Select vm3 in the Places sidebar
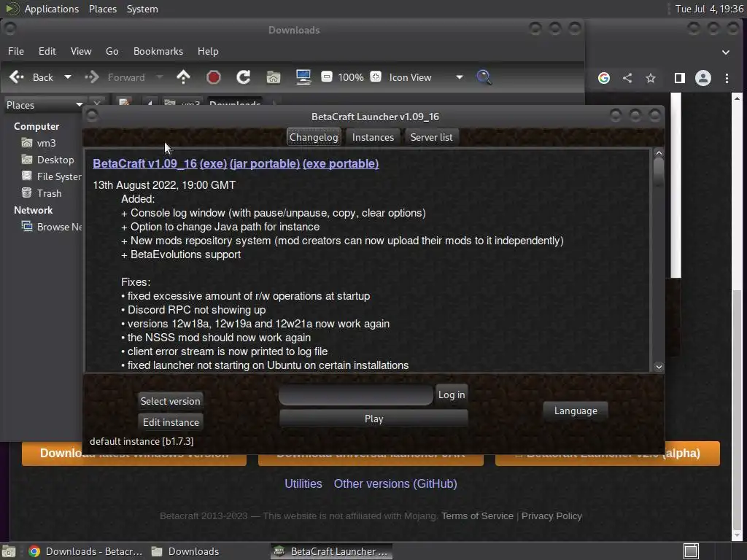The image size is (747, 560). coord(46,143)
